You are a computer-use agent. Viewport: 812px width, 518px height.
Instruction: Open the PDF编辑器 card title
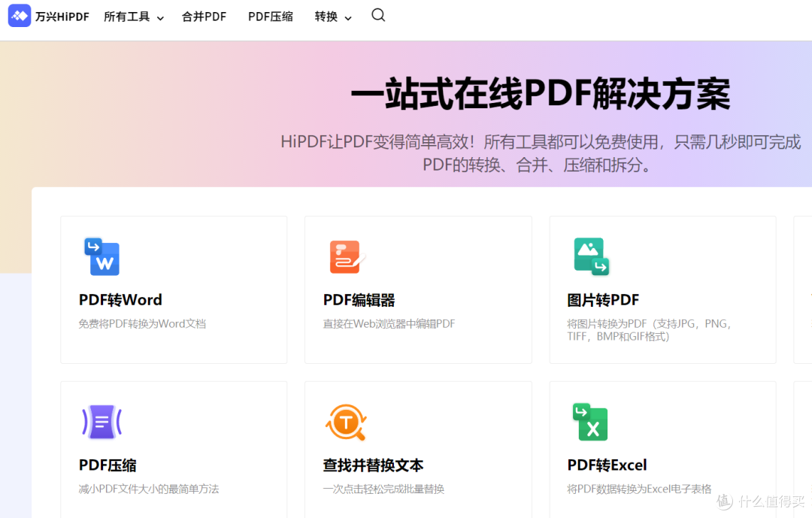359,300
